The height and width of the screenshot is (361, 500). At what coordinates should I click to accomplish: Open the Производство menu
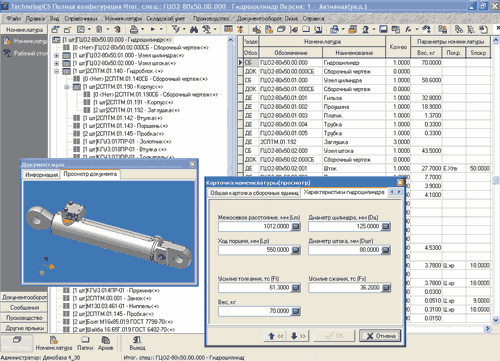(211, 19)
